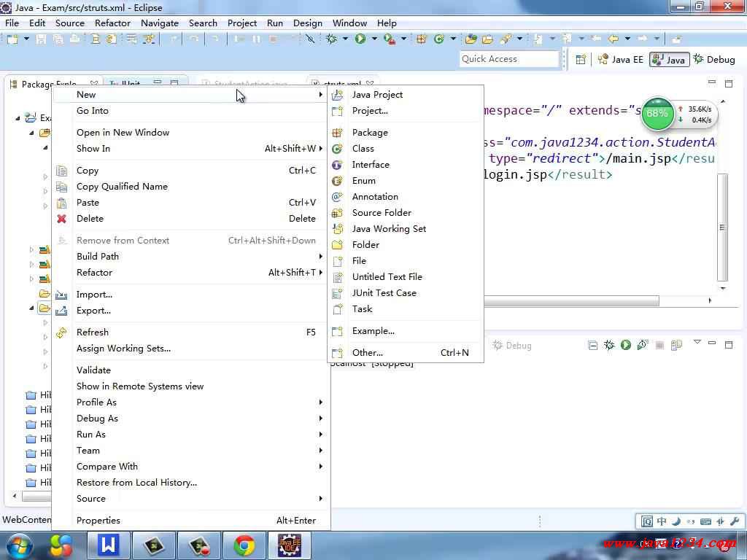Open the Debug toolbar dropdown arrow
747x560 pixels.
click(x=345, y=39)
